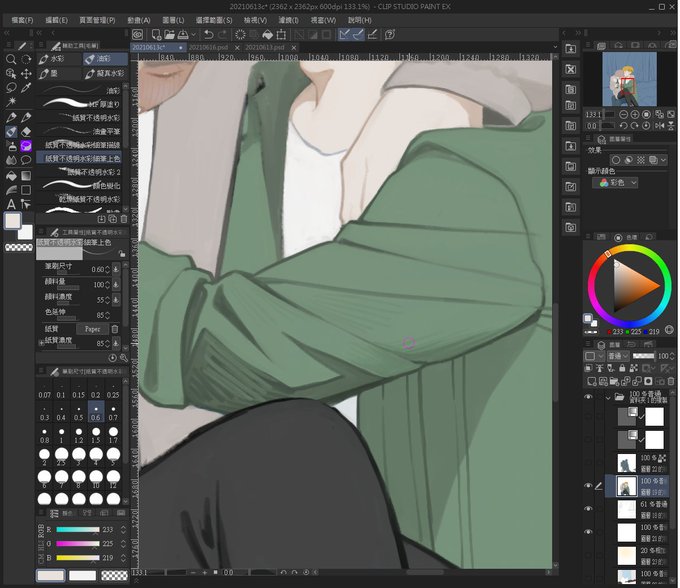Select the 油彩 oil paint sub tool group

(x=105, y=59)
